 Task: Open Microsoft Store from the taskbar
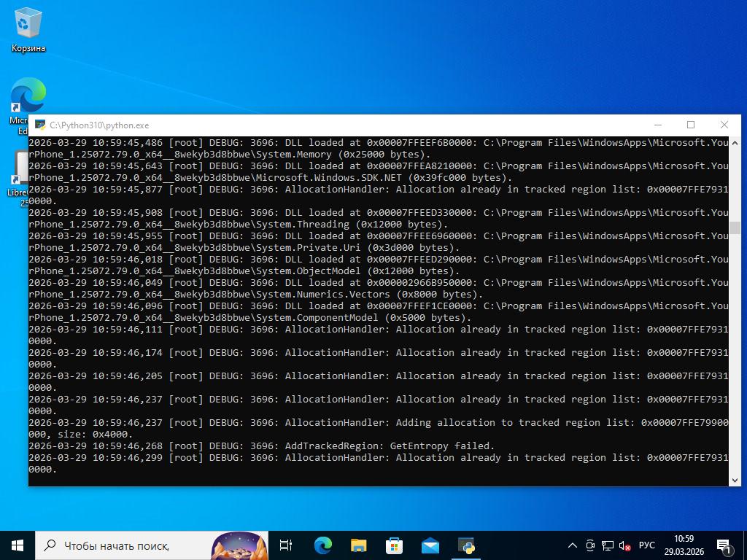(x=394, y=545)
